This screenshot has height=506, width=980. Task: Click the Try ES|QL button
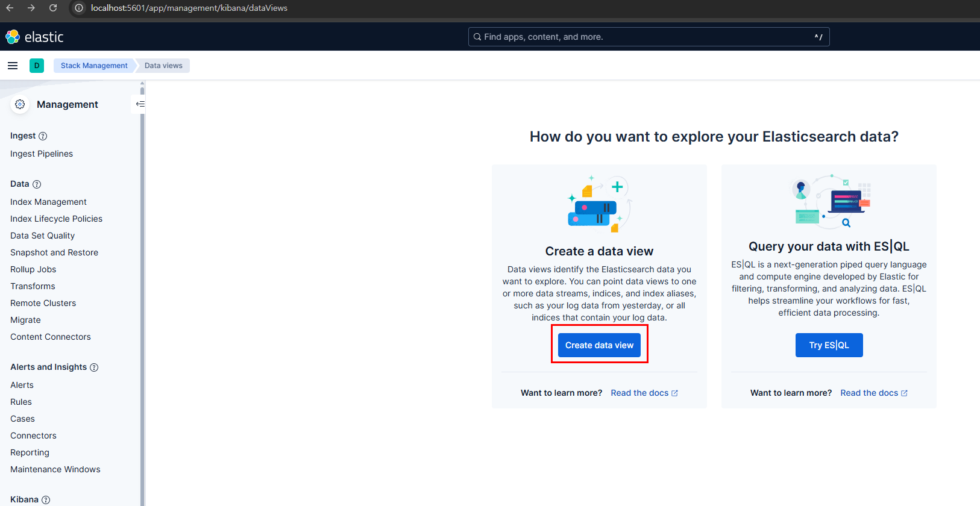pyautogui.click(x=829, y=345)
